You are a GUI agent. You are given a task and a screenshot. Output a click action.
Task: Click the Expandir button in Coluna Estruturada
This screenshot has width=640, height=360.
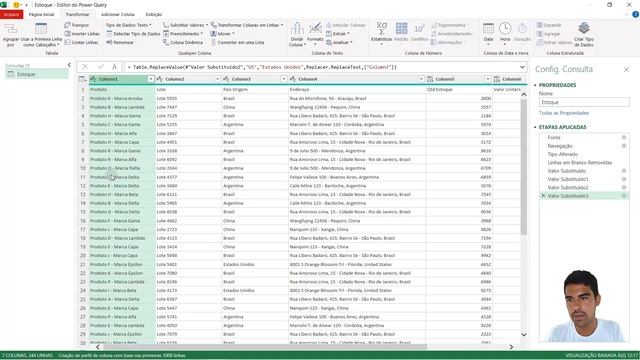click(549, 25)
